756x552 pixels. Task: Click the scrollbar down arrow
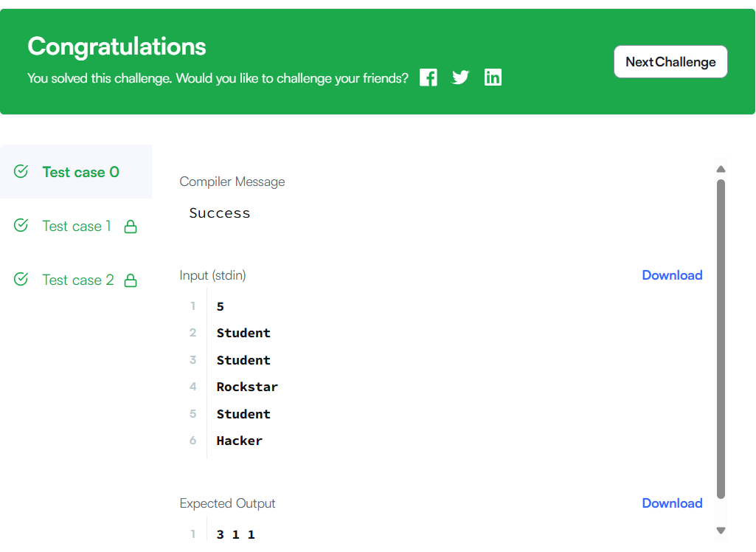coord(721,531)
